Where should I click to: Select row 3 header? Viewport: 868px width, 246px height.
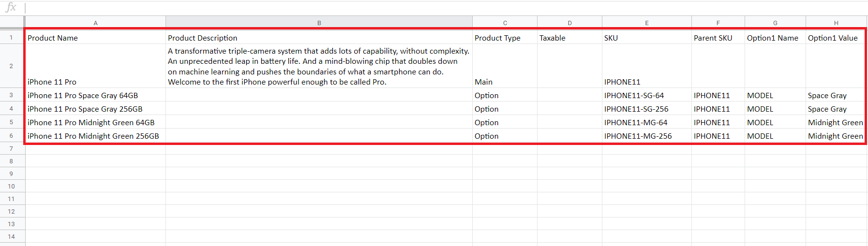(12, 95)
